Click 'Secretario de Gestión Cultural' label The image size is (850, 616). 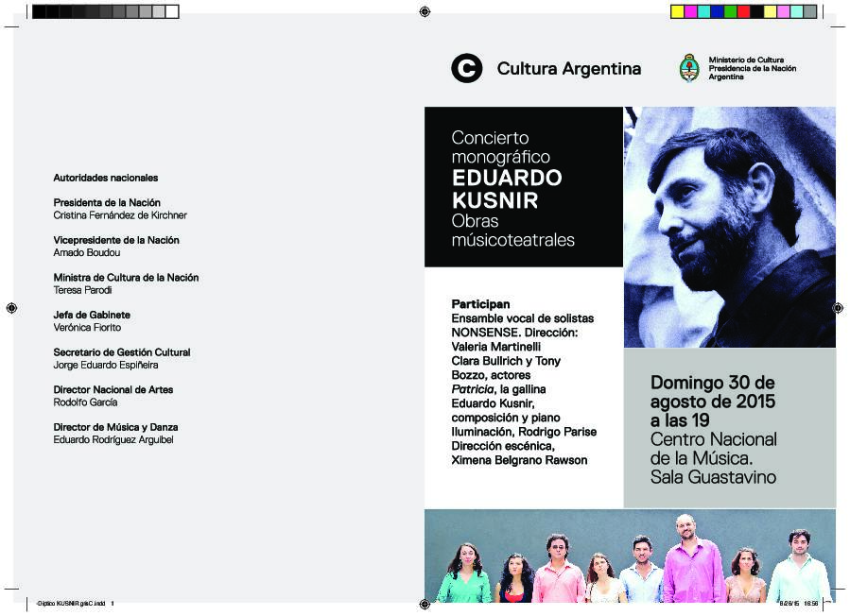coord(121,352)
